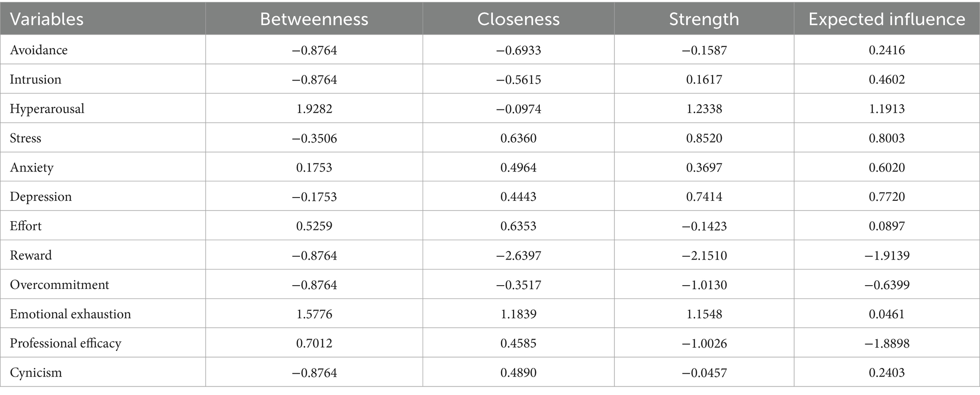Click Hyperarousal betweenness value 1.9282
Screen dimensions: 980x395
tap(314, 109)
